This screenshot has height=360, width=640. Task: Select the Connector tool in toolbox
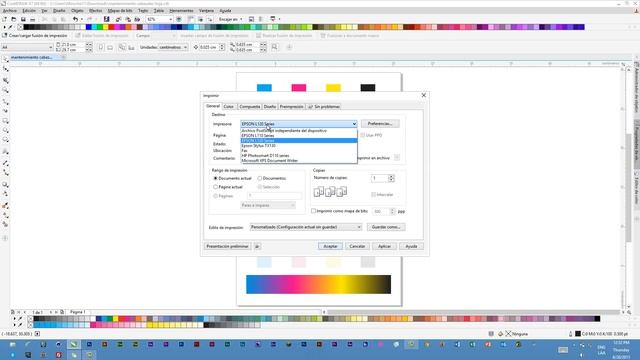click(x=5, y=173)
